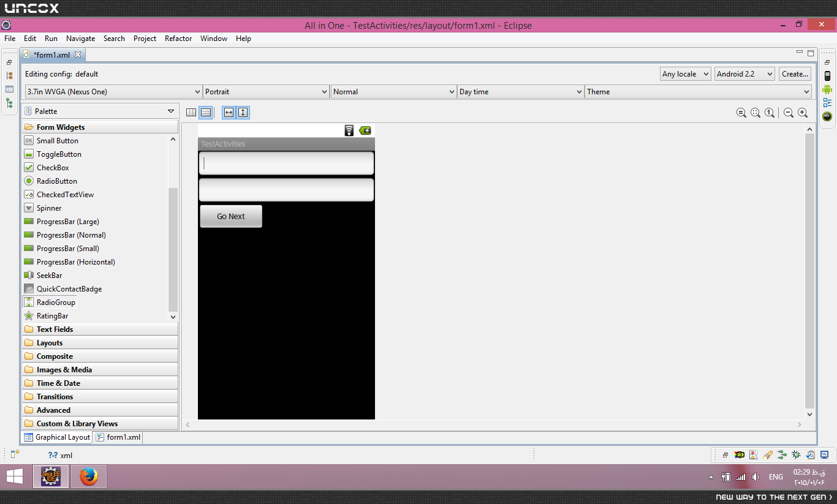Open Firefox from the taskbar

[x=89, y=476]
